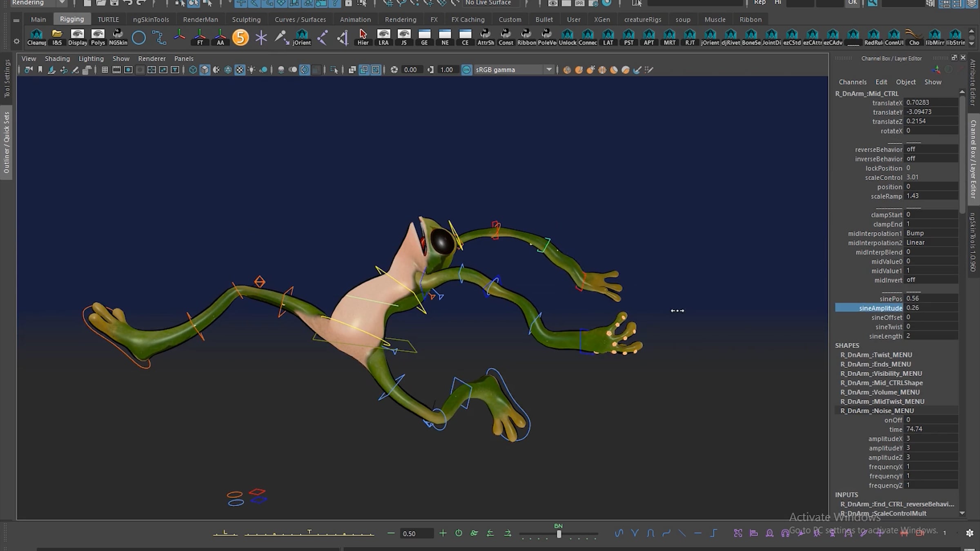
Task: Click the R_DnArm_:Volume_MENU shape entry
Action: pos(880,392)
